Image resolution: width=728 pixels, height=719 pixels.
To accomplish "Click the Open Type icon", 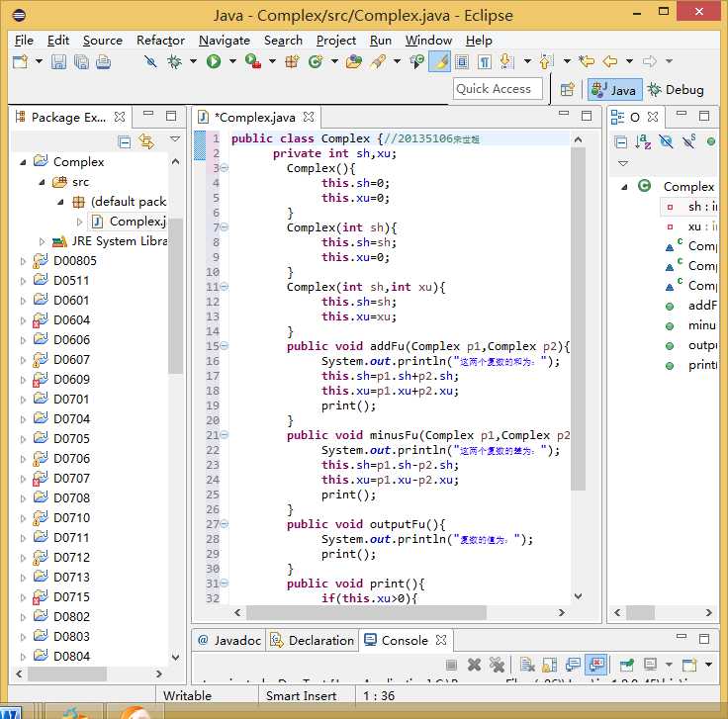I will click(354, 61).
